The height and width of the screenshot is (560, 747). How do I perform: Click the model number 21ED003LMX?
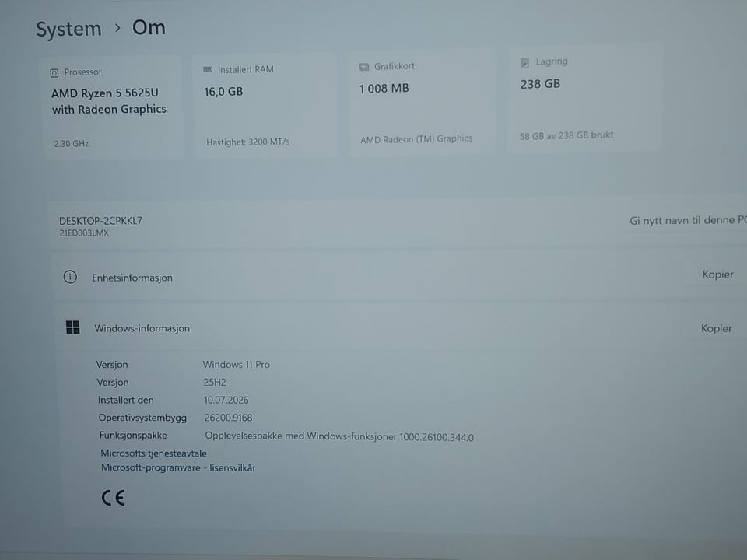pos(84,233)
